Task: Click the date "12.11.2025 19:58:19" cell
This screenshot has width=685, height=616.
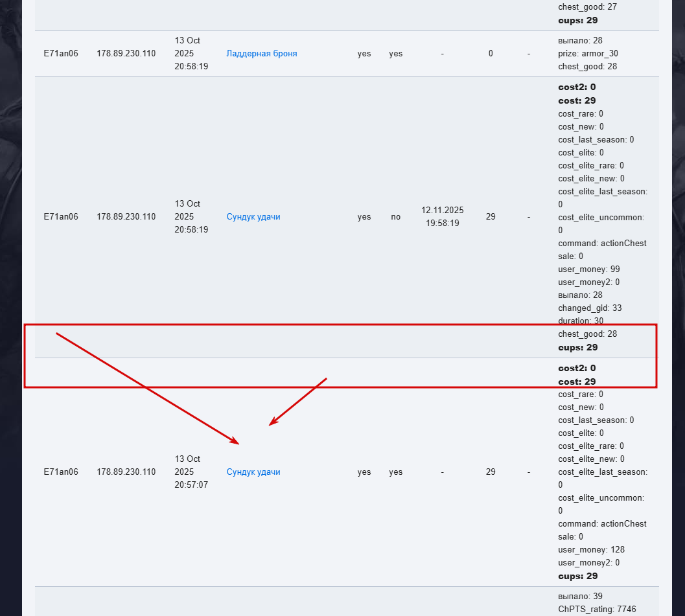Action: 442,217
